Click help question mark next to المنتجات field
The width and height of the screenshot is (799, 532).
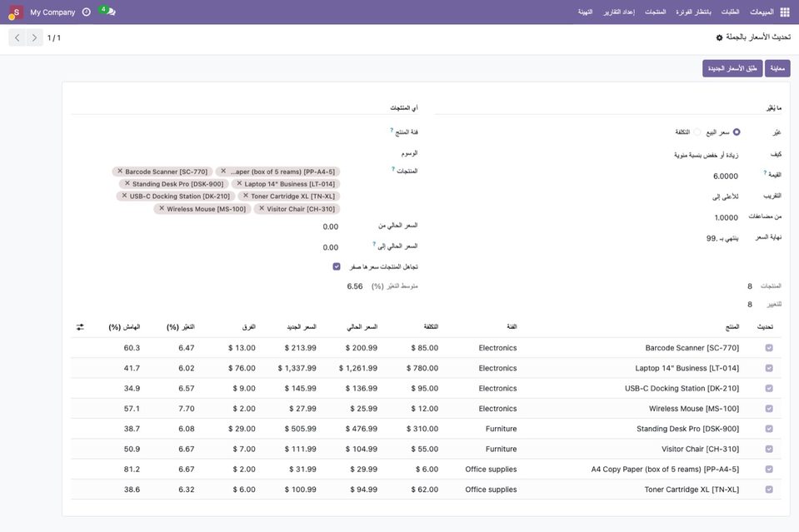coord(393,169)
